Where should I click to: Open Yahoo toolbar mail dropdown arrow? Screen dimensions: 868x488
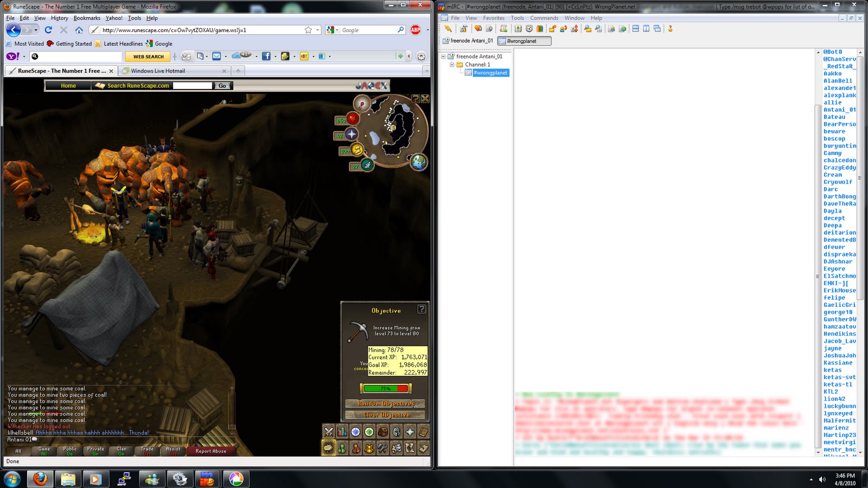225,56
